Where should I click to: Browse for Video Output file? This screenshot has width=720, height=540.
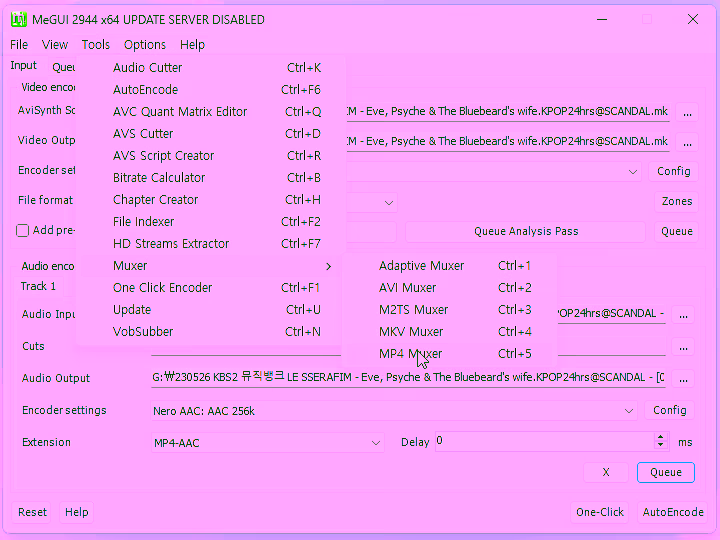click(687, 143)
